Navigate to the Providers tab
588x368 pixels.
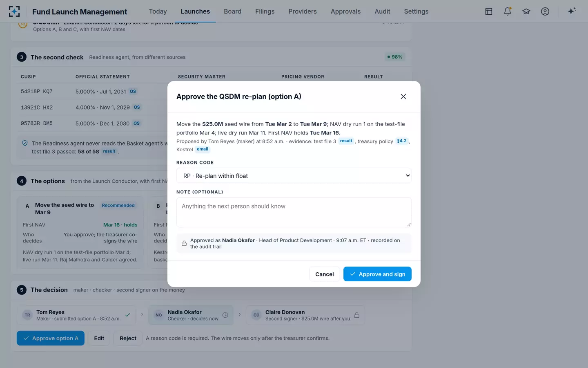tap(303, 11)
